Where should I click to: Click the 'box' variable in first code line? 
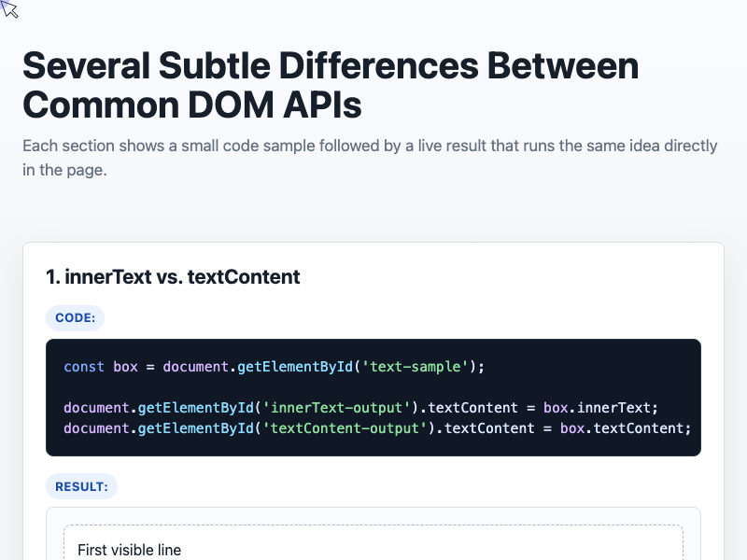pos(125,367)
